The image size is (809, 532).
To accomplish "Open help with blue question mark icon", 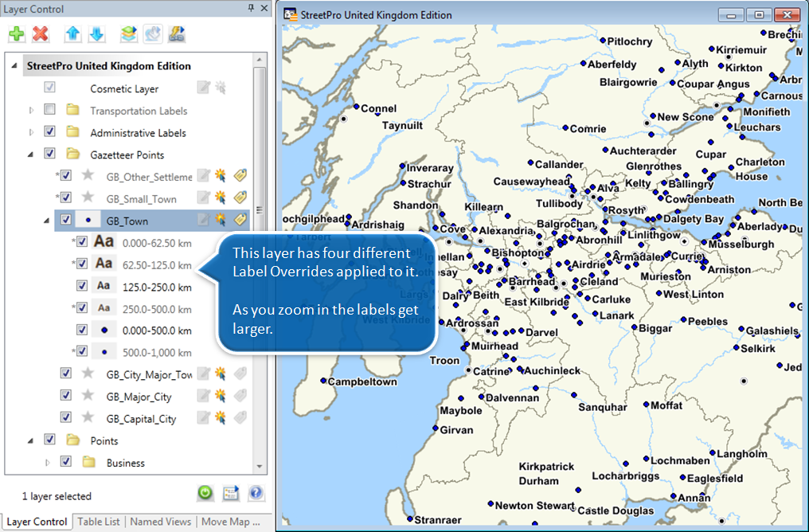I will (256, 493).
